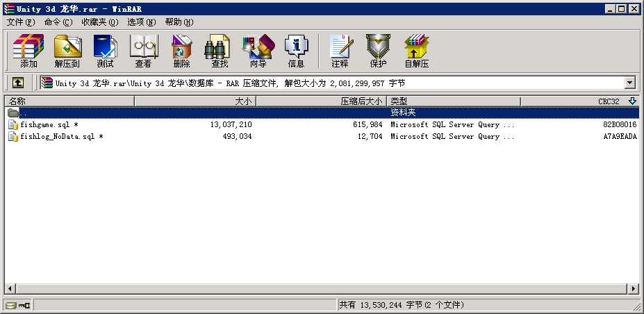Sort by 名称 column header

point(69,101)
